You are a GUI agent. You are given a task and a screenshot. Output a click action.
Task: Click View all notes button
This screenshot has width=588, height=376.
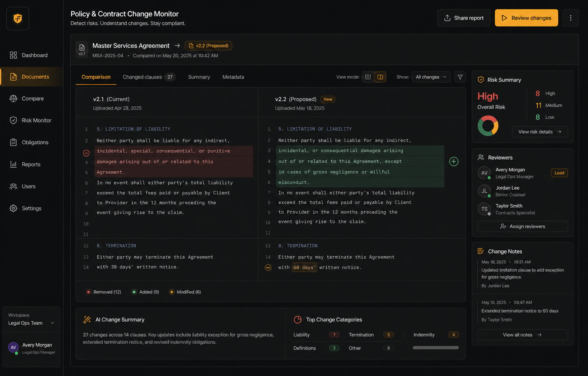click(522, 335)
